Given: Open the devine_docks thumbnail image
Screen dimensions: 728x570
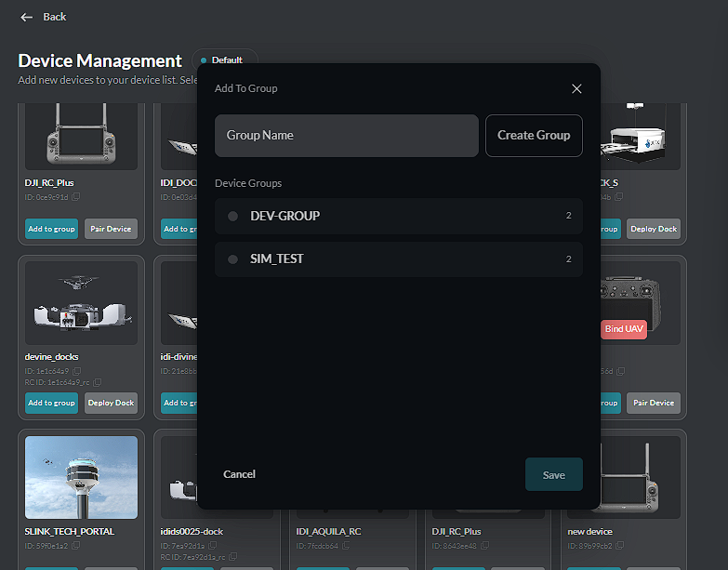Looking at the screenshot, I should click(81, 303).
